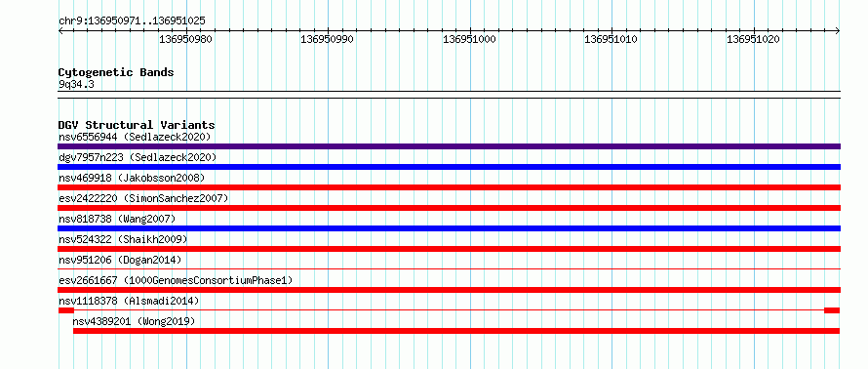Click the right arrow of the ruler
868x369 pixels.
(x=837, y=31)
